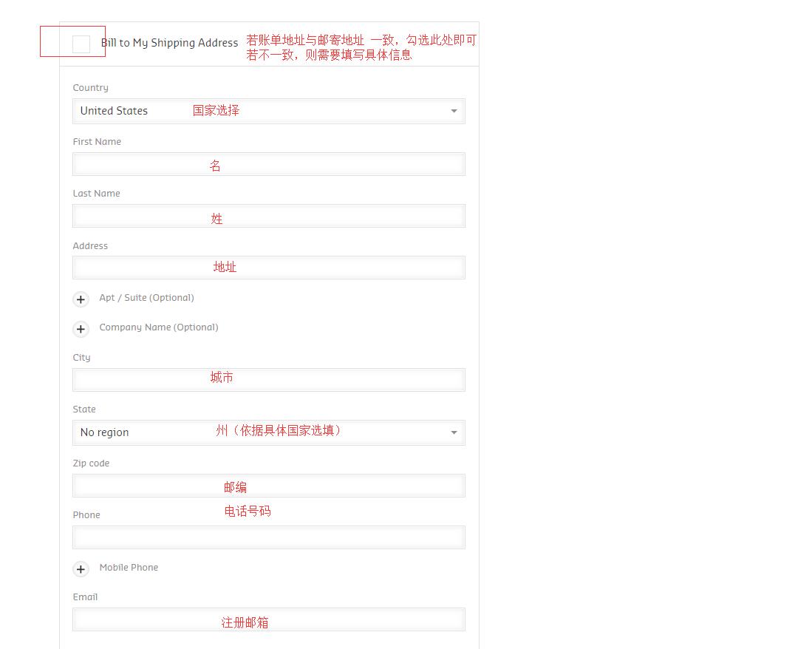Click the Apt / Suite (Optional) text
The width and height of the screenshot is (812, 649).
pyautogui.click(x=146, y=298)
